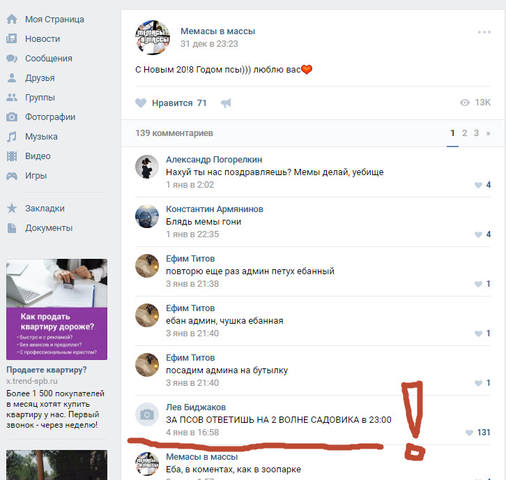Open Игры in the sidebar

pyautogui.click(x=36, y=176)
